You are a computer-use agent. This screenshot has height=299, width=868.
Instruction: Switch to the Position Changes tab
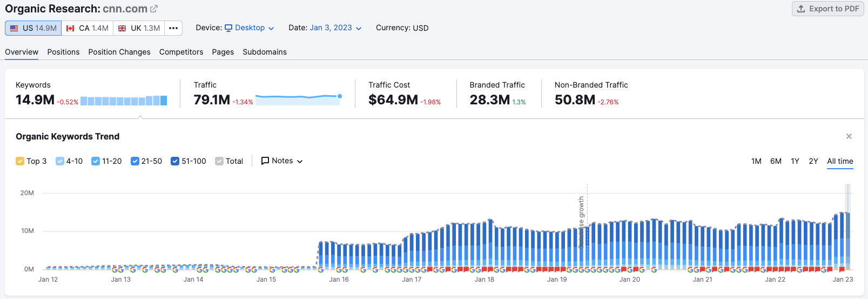(x=119, y=52)
